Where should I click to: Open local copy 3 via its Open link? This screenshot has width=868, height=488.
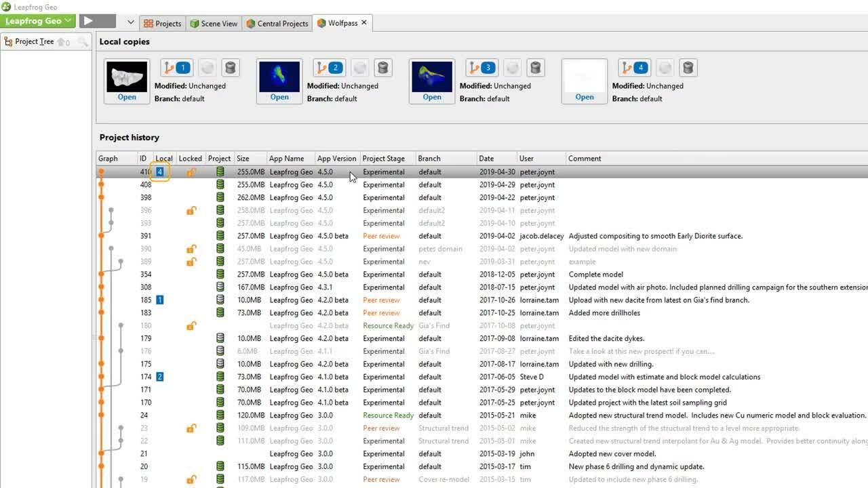432,97
